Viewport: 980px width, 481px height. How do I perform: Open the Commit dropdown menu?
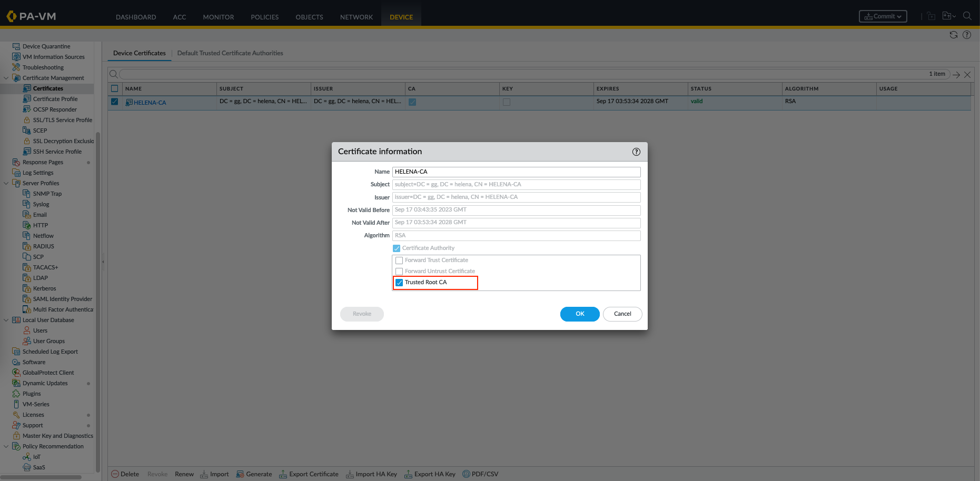883,16
